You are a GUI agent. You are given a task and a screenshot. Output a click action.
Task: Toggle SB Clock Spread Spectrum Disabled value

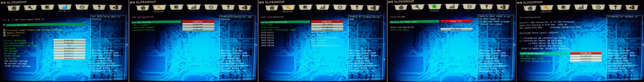586,61
